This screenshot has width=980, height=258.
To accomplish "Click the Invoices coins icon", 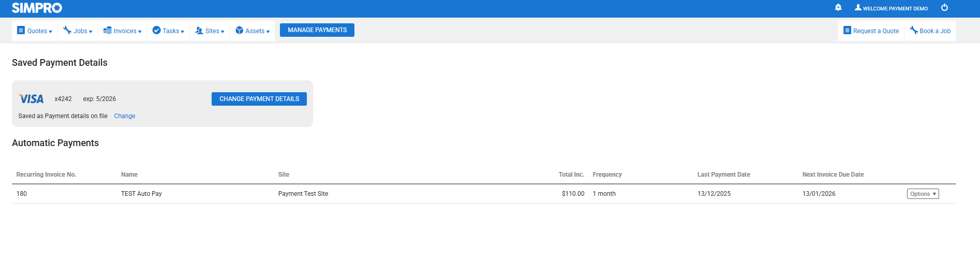I will click(x=107, y=31).
